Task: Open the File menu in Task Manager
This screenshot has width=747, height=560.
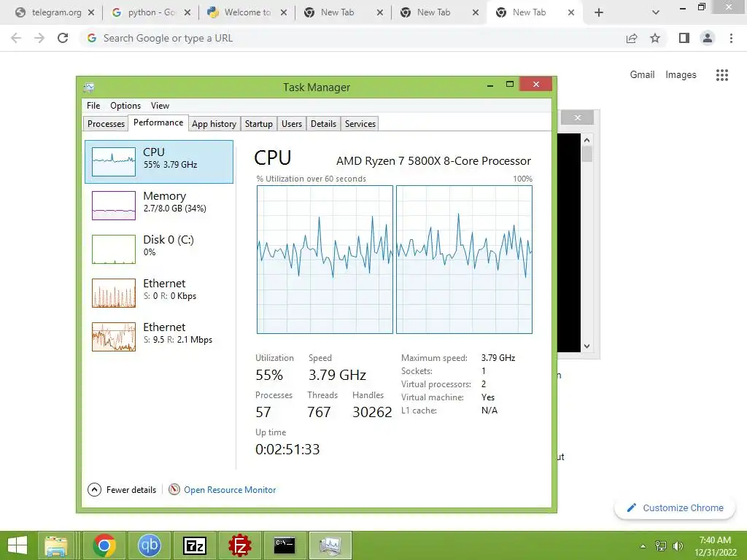Action: [x=93, y=106]
